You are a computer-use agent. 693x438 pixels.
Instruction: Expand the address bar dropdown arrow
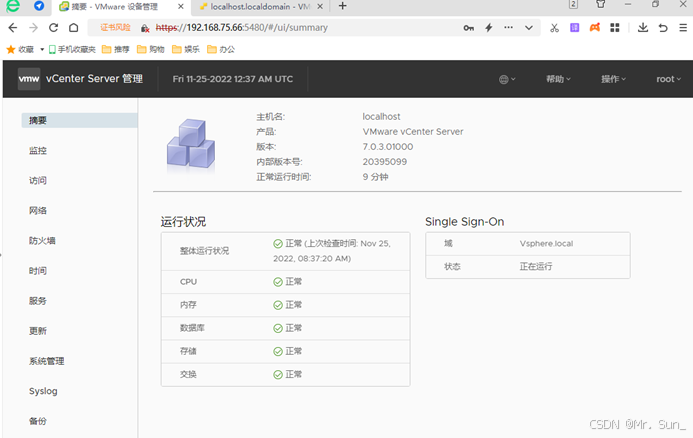(x=529, y=28)
